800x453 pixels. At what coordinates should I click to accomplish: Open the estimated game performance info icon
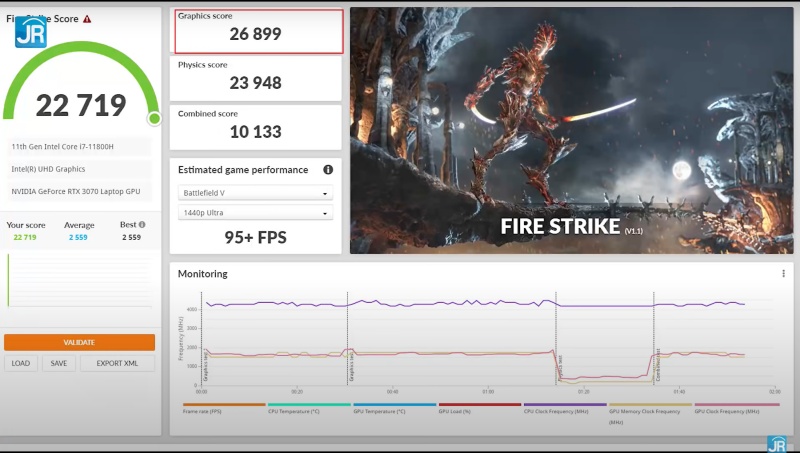tap(328, 169)
